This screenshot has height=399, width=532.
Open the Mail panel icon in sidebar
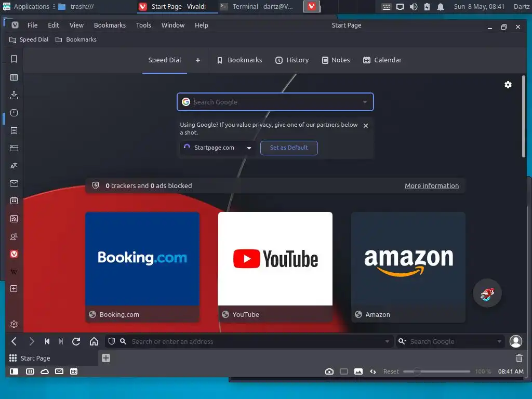coord(14,183)
